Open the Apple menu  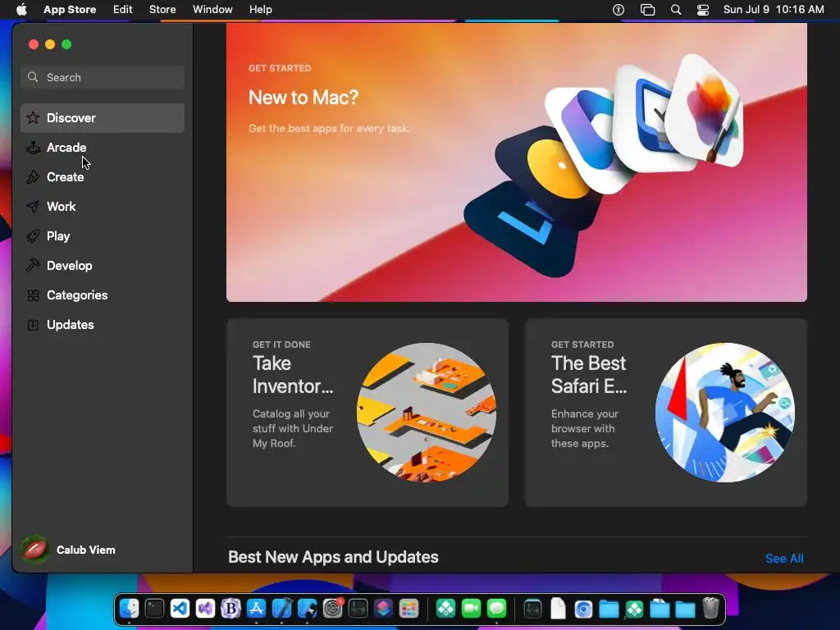[21, 10]
